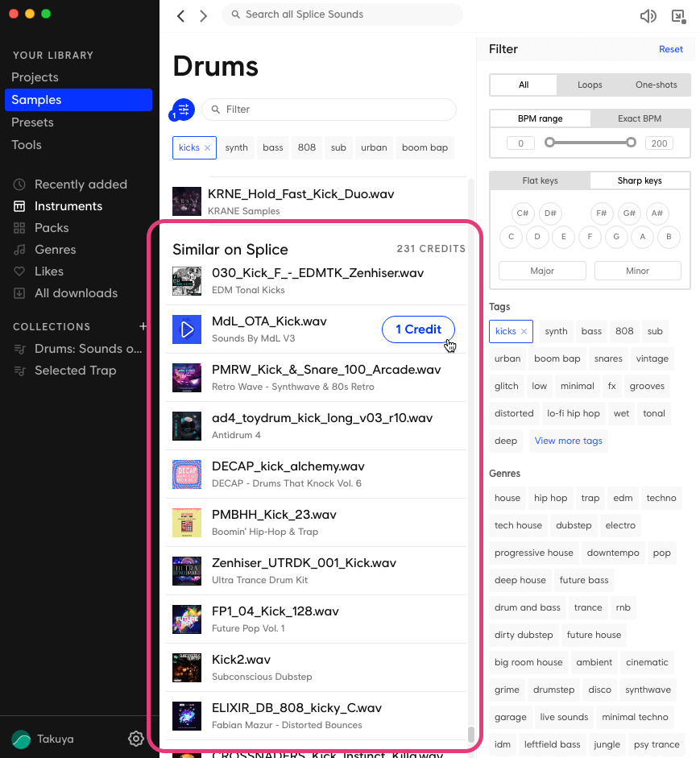Expand tags with View more tags
Viewport: 700px width, 758px height.
pyautogui.click(x=568, y=441)
